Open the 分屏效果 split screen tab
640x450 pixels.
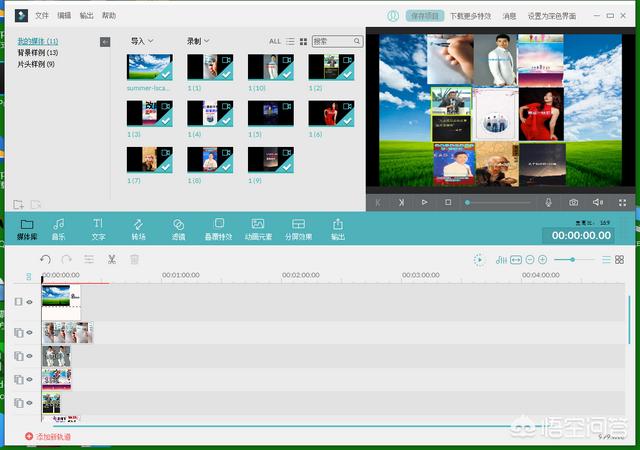[x=298, y=229]
